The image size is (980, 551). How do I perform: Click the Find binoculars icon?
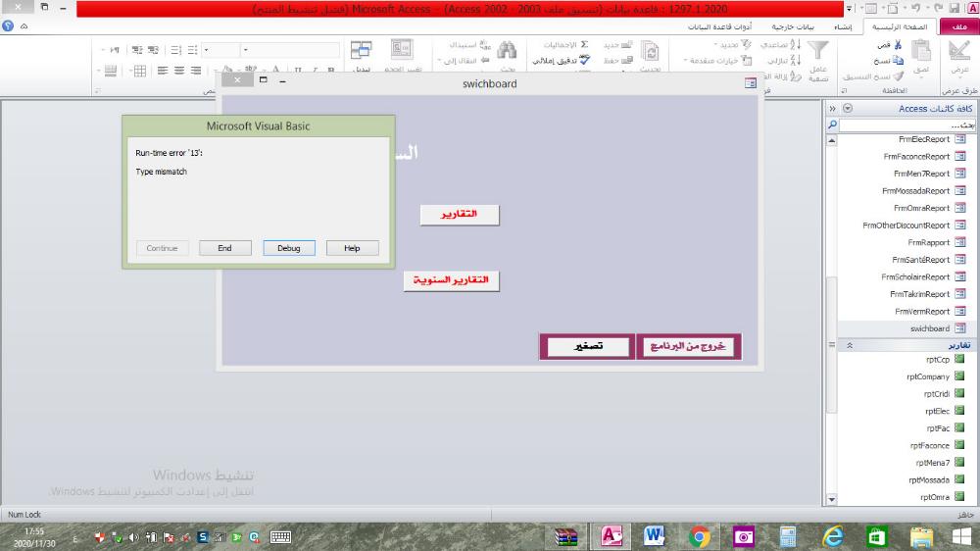pos(507,52)
